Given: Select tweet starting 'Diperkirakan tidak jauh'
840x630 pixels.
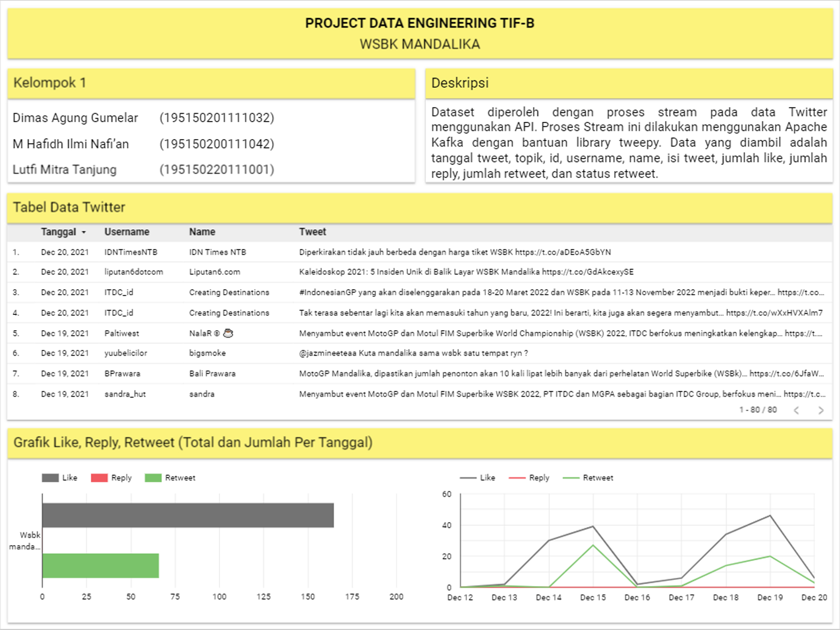Looking at the screenshot, I should (455, 252).
